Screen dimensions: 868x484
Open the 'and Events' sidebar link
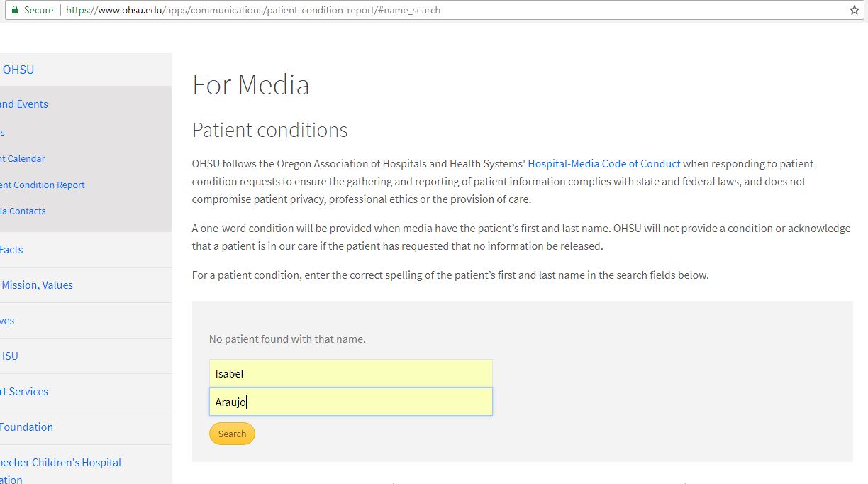[24, 104]
